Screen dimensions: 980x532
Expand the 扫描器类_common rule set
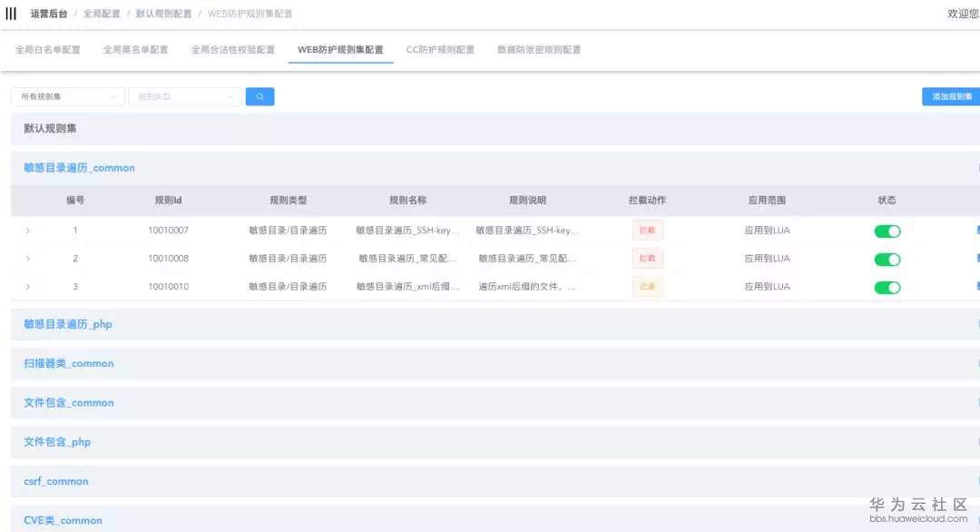(495, 364)
